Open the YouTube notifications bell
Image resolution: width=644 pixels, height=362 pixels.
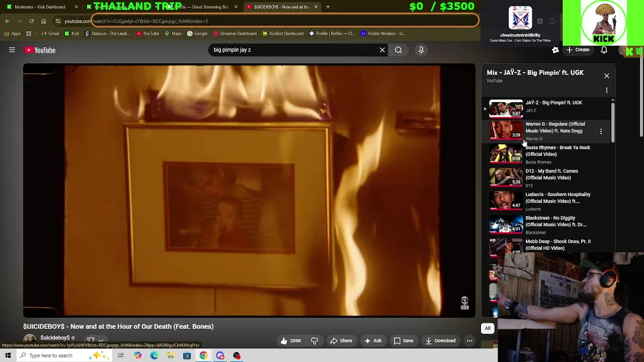[604, 50]
